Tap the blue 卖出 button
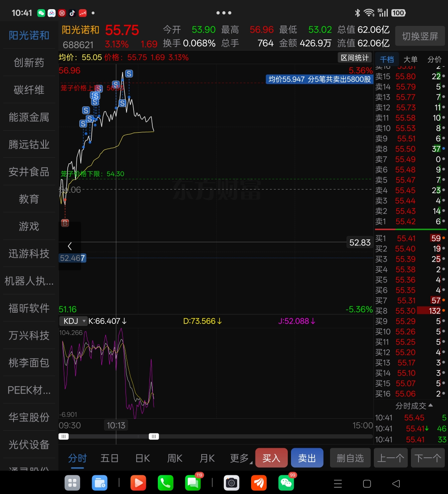Image resolution: width=448 pixels, height=494 pixels. tap(307, 458)
